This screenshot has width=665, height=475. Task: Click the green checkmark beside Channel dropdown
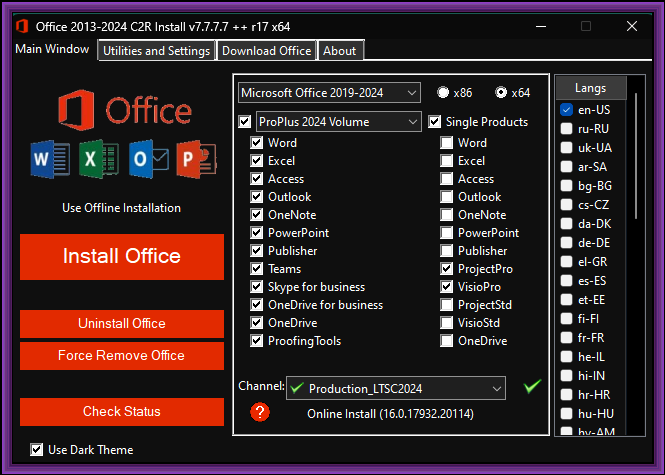[x=532, y=386]
